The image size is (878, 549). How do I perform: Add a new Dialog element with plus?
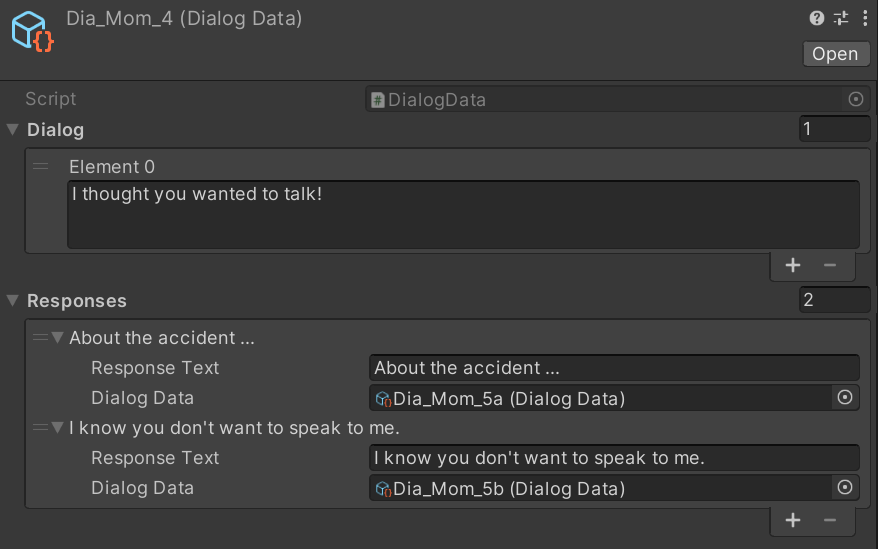coord(793,266)
